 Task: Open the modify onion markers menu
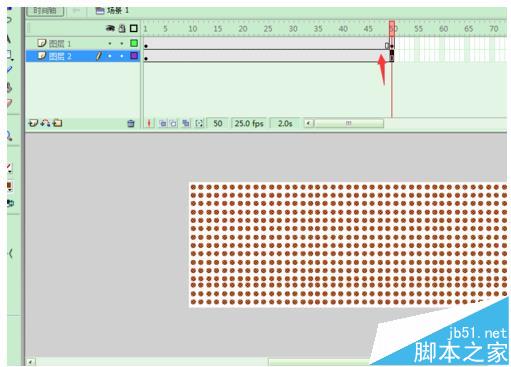199,124
